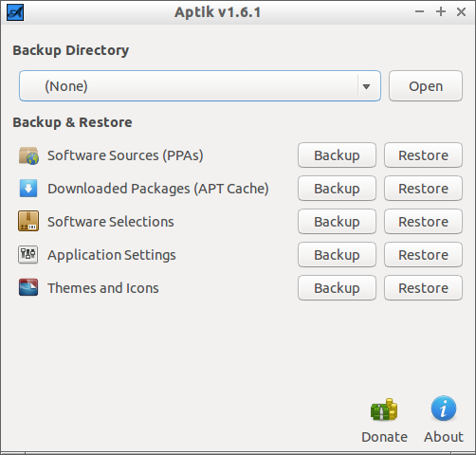Restore Software Sources (PPAs)
This screenshot has width=476, height=455.
pyautogui.click(x=423, y=155)
